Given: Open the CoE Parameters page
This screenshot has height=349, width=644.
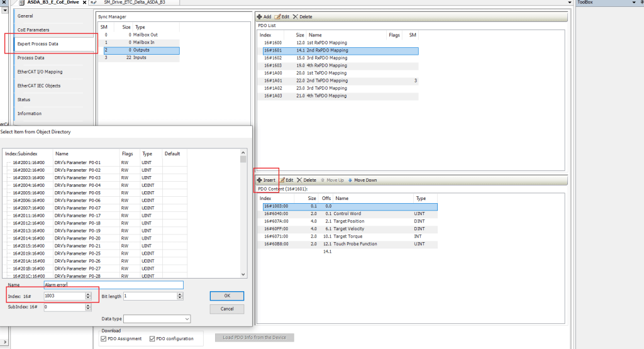Looking at the screenshot, I should pos(33,30).
